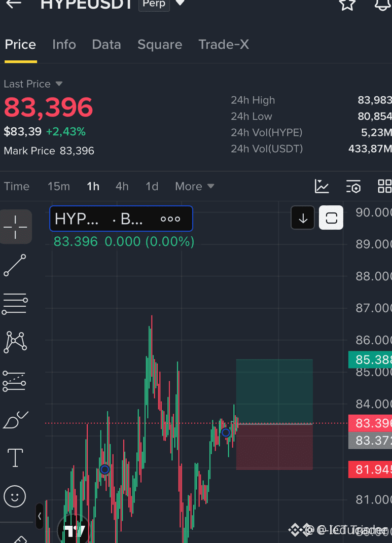
Task: Go back using the arrow icon
Action: coord(14,4)
